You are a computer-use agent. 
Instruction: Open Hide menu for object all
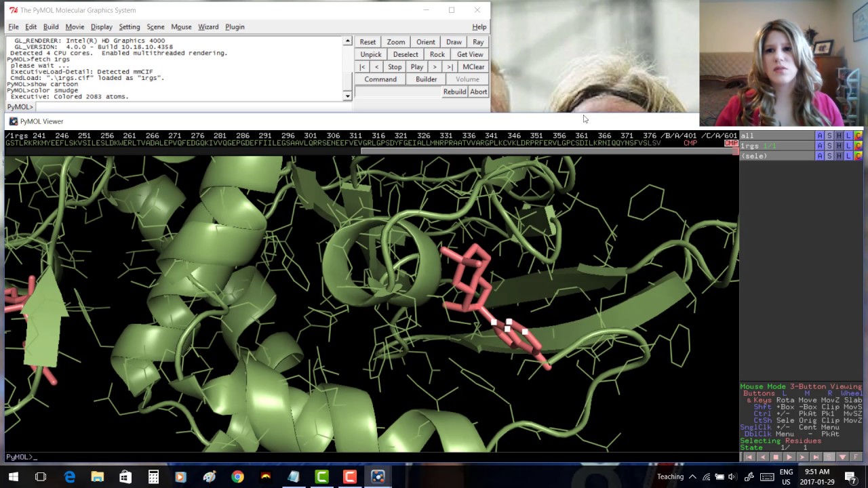839,136
